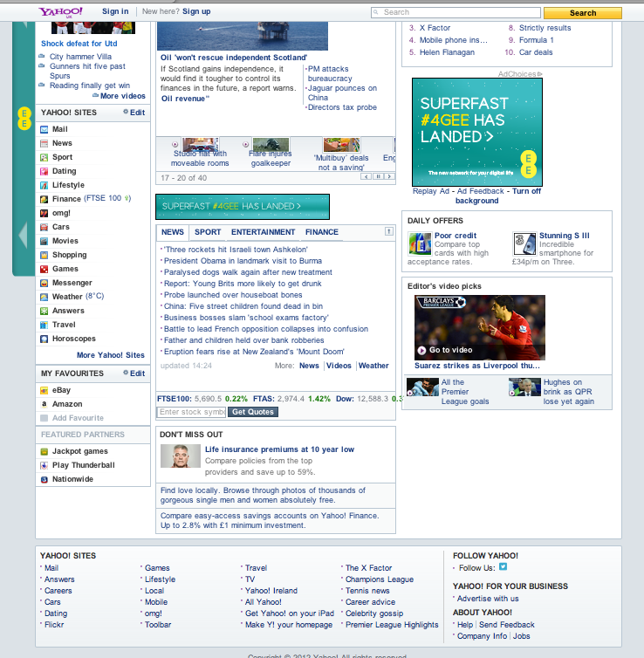Screen dimensions: 644x658
Task: Click the yellow Search button
Action: click(583, 13)
